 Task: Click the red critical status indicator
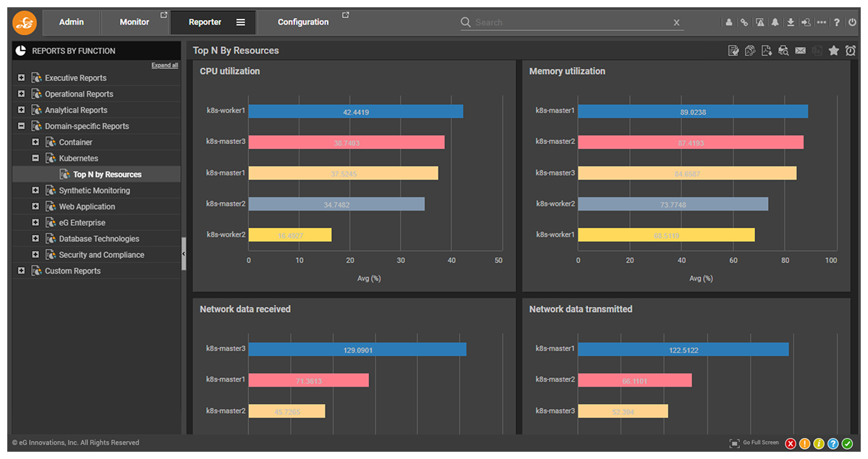pyautogui.click(x=791, y=443)
